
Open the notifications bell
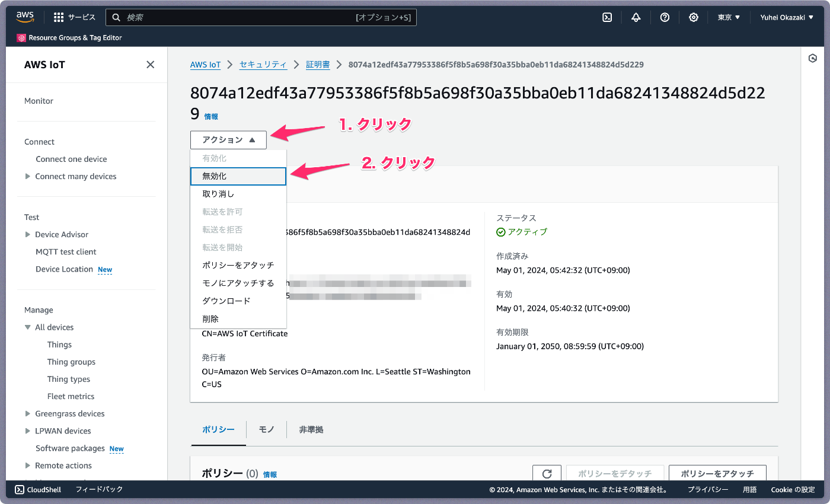coord(636,17)
